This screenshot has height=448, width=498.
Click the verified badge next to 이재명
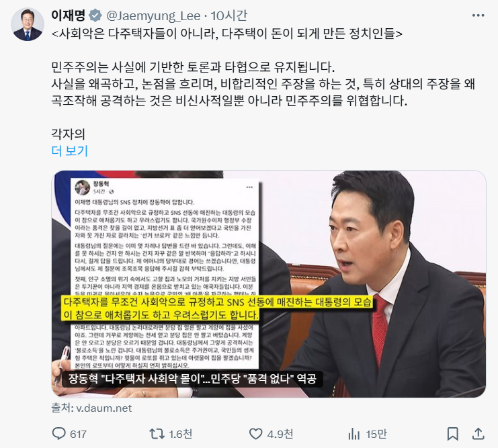point(95,15)
